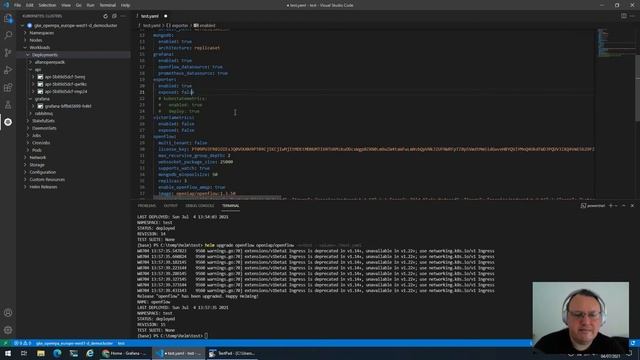Open the Manage gear in the activity bar
The image size is (640, 360).
tap(8, 330)
